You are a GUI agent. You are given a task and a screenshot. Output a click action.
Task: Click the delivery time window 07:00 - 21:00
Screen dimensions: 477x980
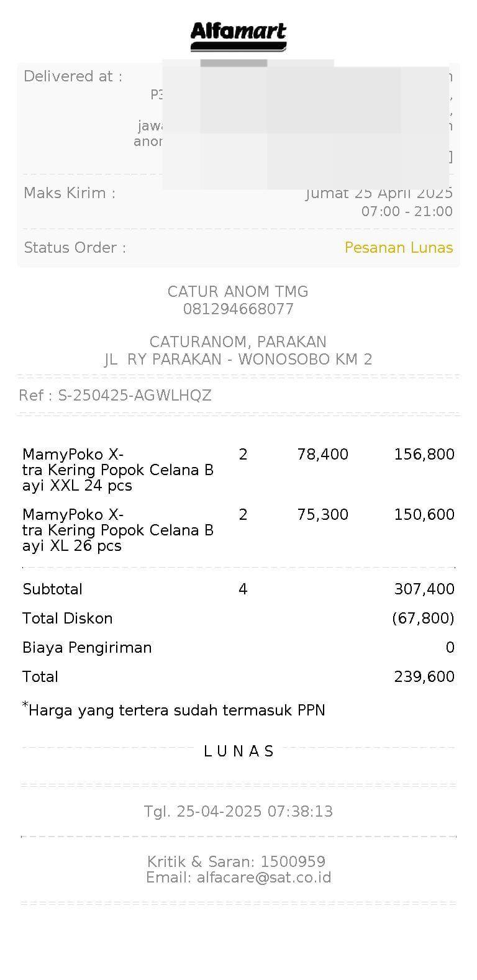(x=407, y=212)
